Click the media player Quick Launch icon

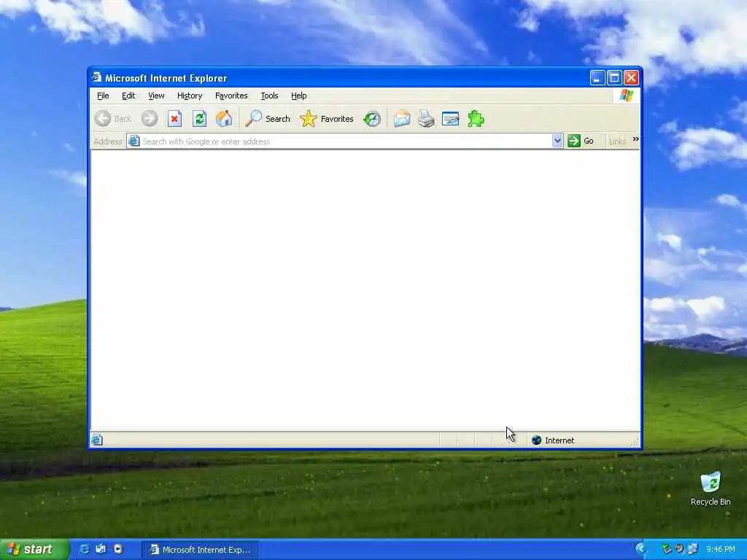tap(118, 550)
